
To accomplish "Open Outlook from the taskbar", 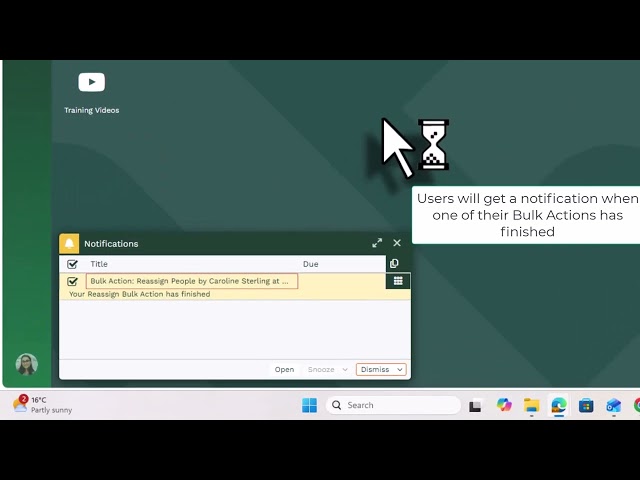I will [x=613, y=405].
